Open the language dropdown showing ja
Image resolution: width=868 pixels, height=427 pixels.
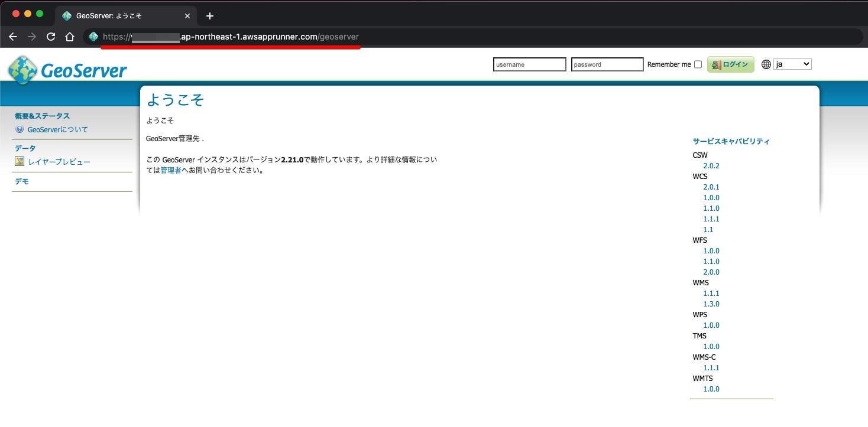pos(792,64)
